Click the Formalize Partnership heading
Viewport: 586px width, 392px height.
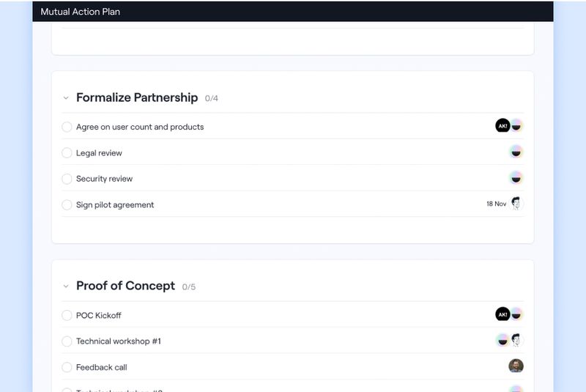coord(137,97)
